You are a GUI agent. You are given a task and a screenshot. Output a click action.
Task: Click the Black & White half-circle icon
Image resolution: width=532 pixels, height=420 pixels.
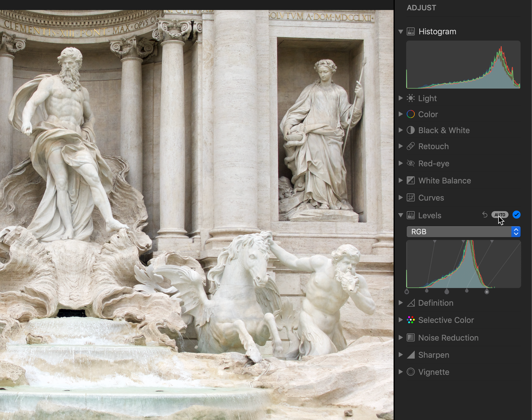(411, 130)
